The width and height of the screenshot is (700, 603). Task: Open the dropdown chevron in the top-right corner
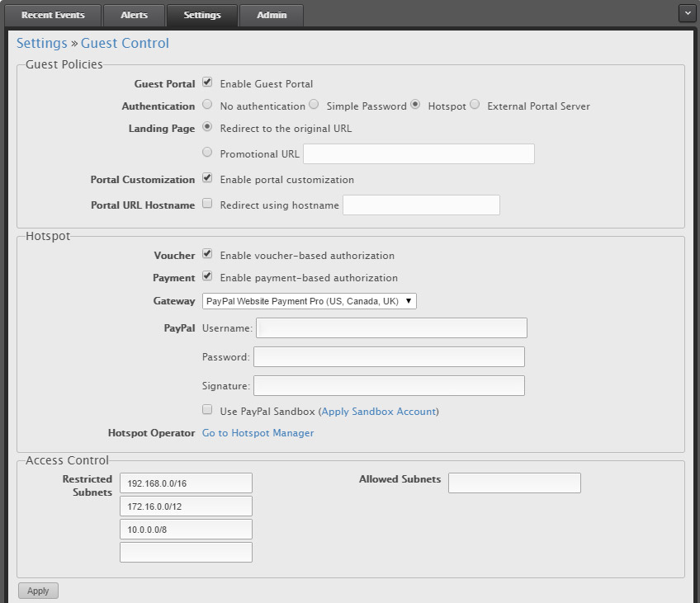pos(688,12)
